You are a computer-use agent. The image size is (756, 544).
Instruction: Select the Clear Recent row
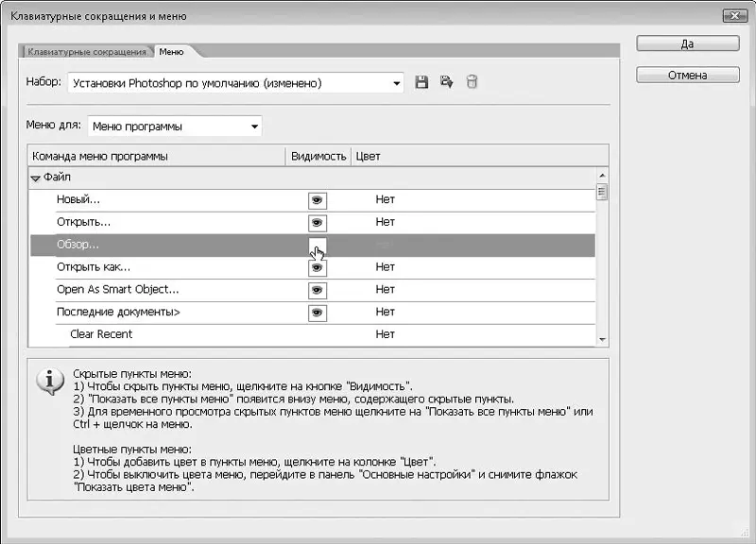313,335
